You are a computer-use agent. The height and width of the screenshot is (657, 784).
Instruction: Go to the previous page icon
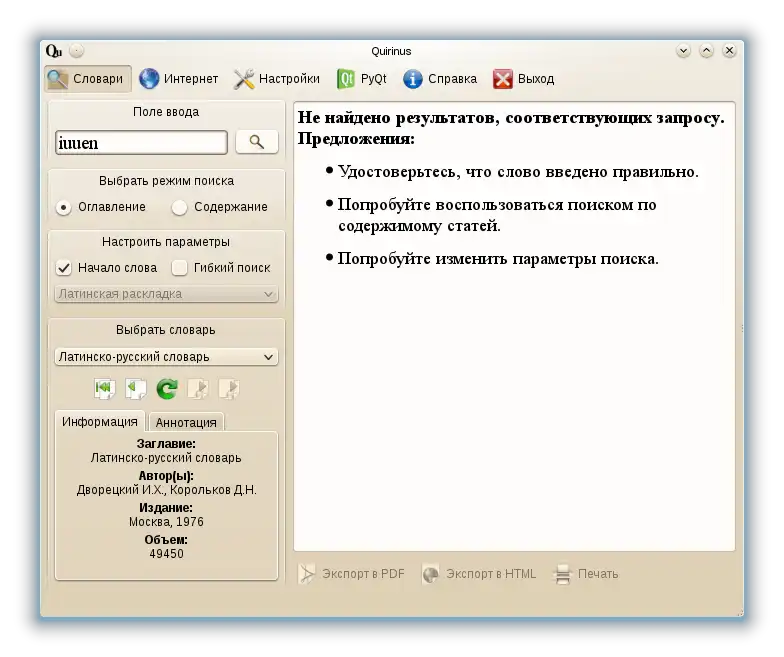[x=136, y=388]
